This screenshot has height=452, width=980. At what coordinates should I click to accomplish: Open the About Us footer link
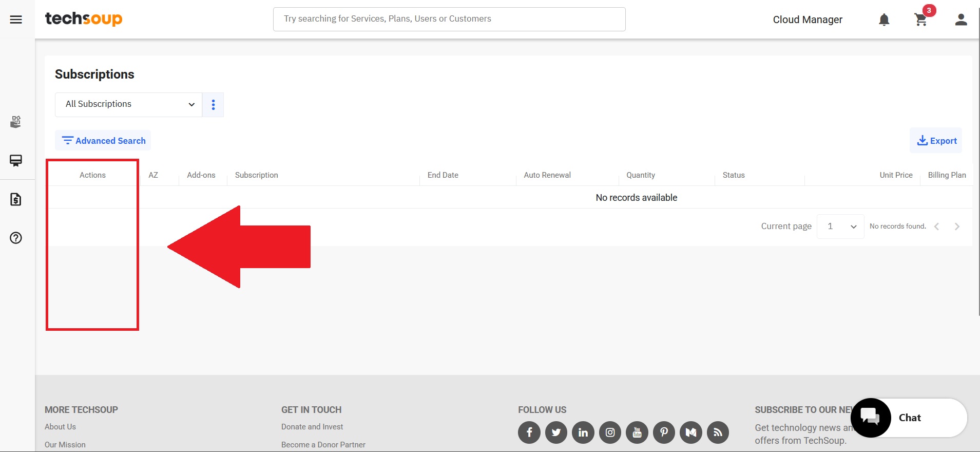(x=60, y=427)
